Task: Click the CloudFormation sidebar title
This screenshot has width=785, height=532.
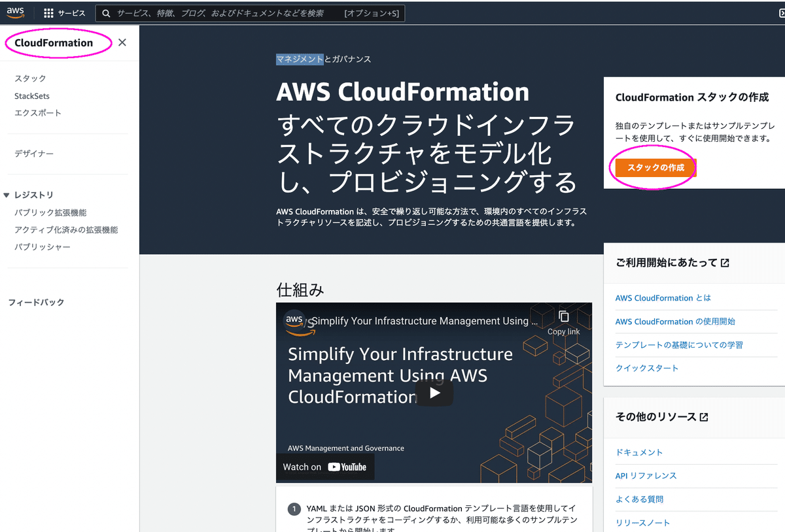Action: (x=54, y=43)
